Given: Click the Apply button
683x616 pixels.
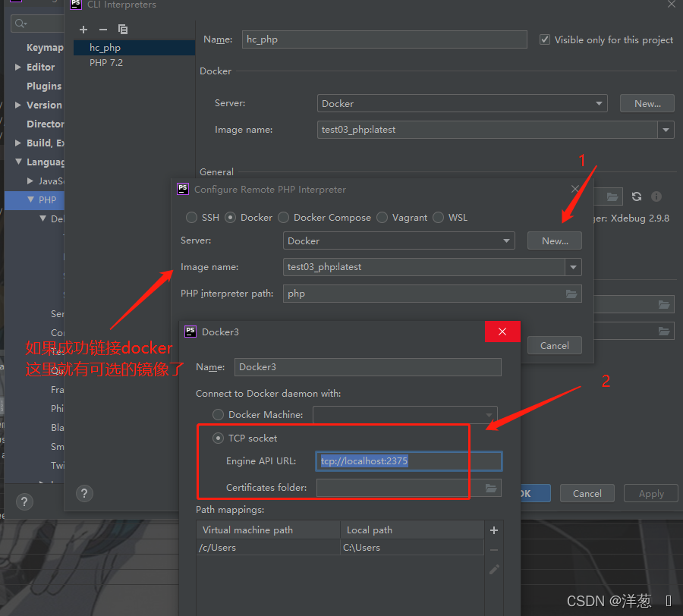Looking at the screenshot, I should pyautogui.click(x=651, y=493).
